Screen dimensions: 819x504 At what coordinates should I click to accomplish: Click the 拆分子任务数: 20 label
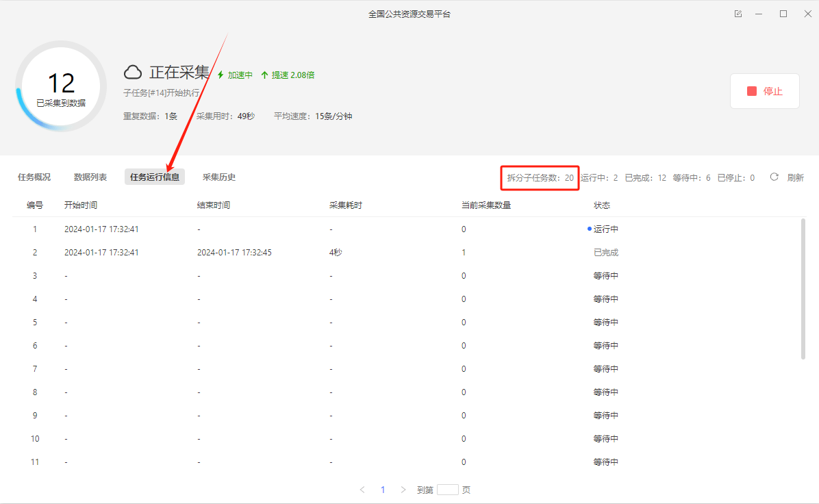540,177
